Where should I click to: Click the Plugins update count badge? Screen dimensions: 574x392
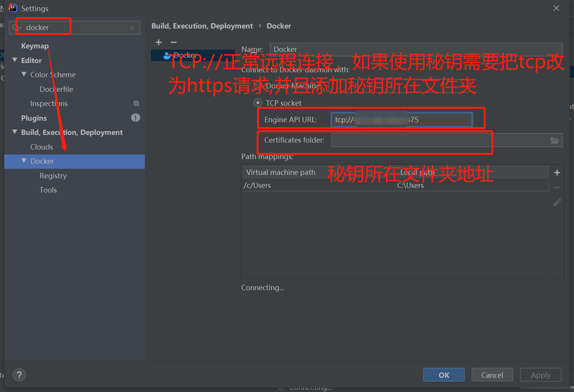136,118
